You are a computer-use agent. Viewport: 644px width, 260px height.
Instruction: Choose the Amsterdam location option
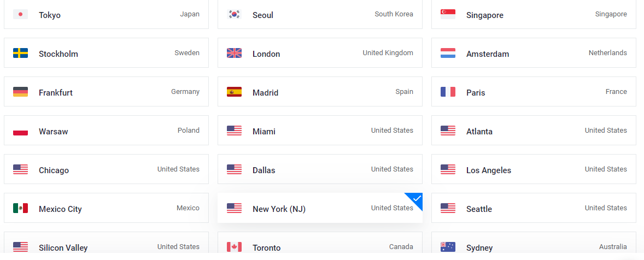[x=534, y=53]
